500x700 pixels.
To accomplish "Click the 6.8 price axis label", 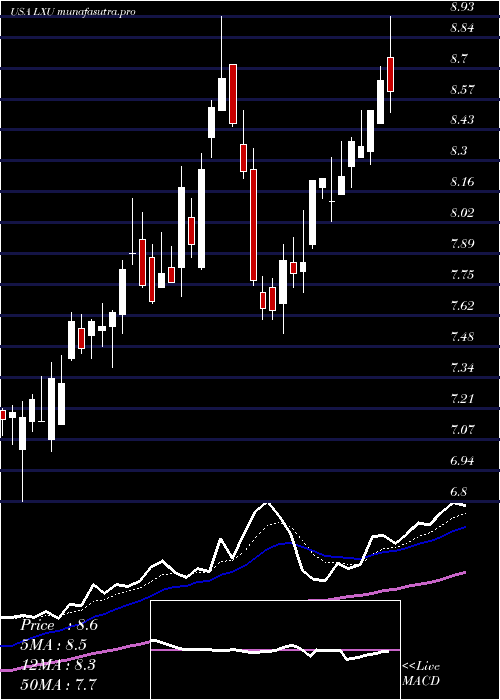I will click(x=459, y=492).
